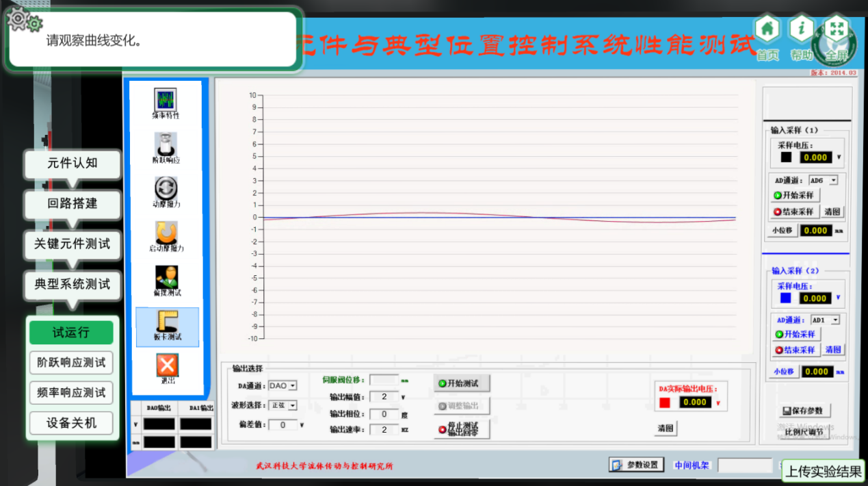The width and height of the screenshot is (868, 486).
Task: Switch to 阶跃响应测试 in left menu
Action: (x=71, y=363)
